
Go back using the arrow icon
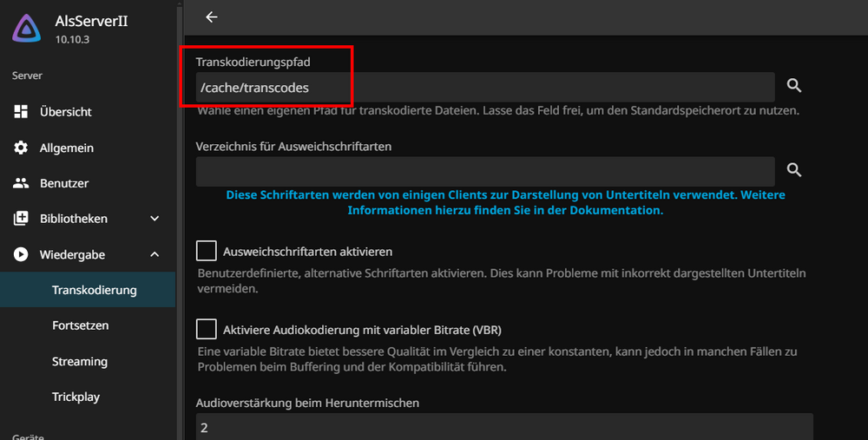point(212,17)
